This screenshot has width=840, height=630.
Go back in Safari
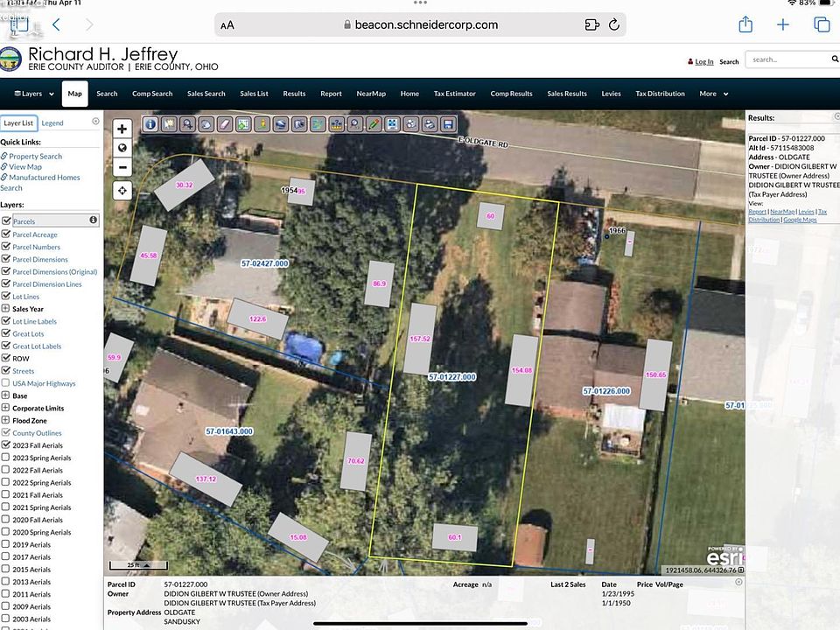point(56,24)
